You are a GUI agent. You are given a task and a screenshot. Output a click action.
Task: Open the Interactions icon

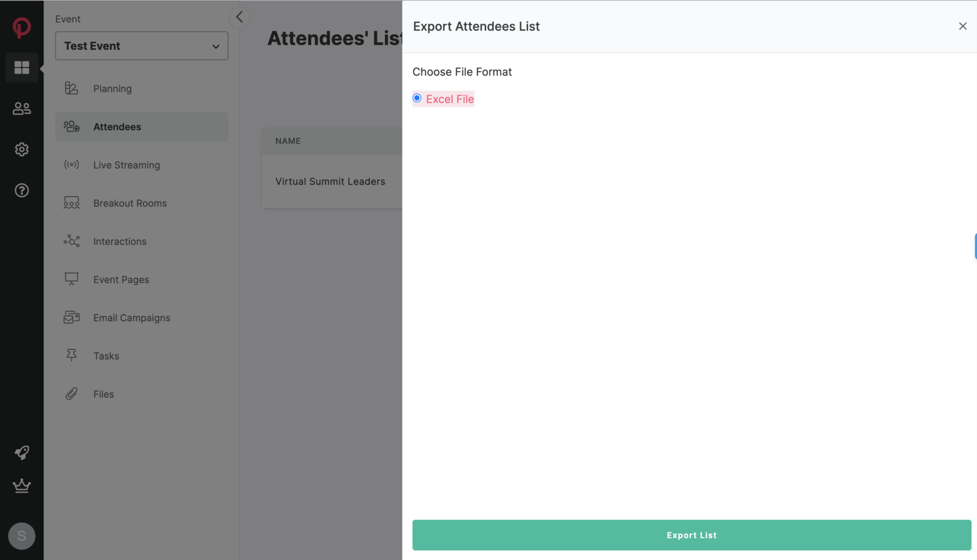click(x=71, y=241)
